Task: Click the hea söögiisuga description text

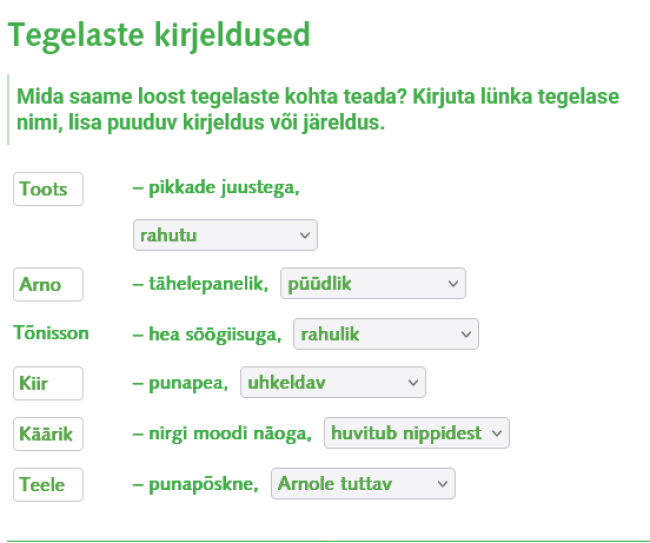Action: [x=207, y=334]
